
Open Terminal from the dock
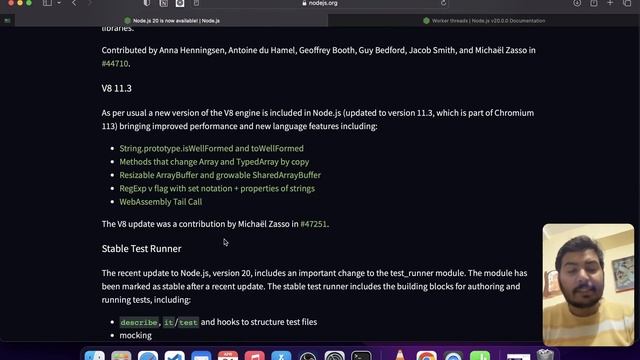361,356
